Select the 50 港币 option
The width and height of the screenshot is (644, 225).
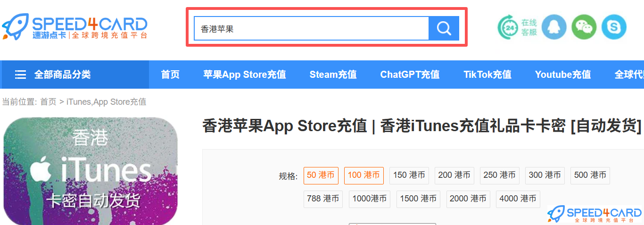tap(321, 175)
